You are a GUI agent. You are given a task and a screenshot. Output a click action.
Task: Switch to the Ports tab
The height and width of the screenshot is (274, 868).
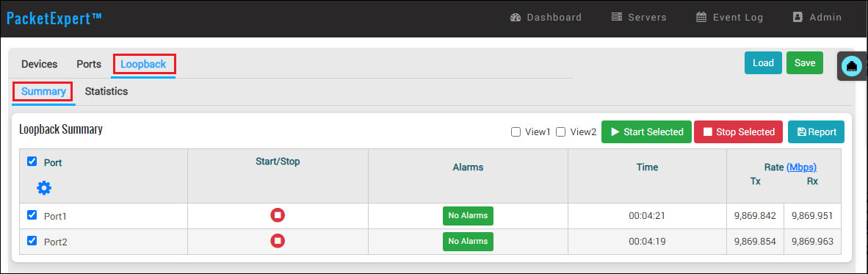point(89,64)
